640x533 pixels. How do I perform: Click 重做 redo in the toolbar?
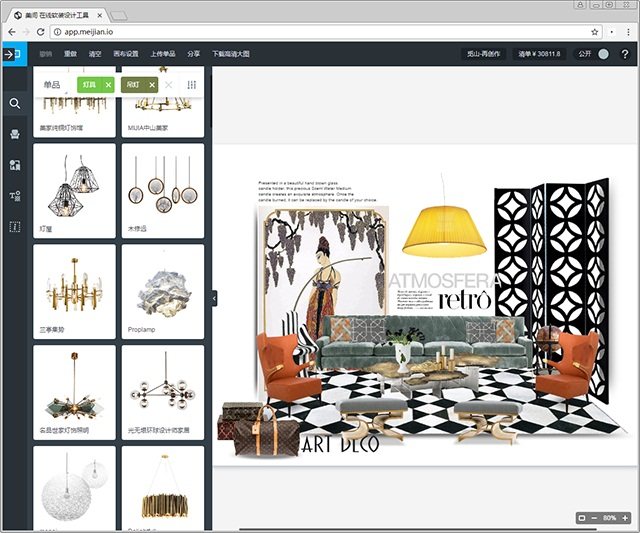click(x=70, y=54)
